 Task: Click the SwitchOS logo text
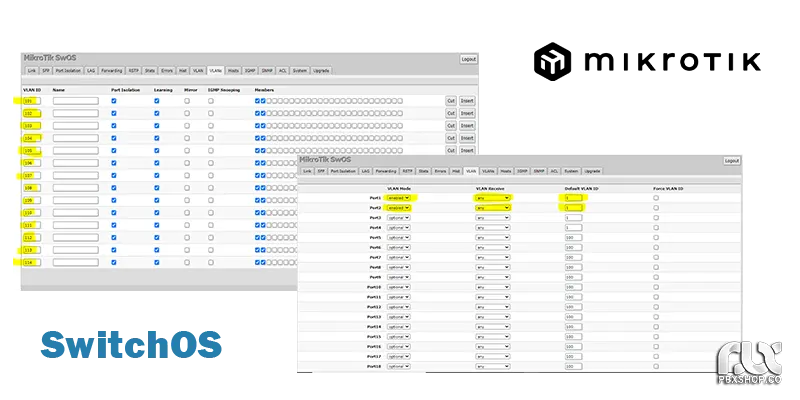point(132,343)
